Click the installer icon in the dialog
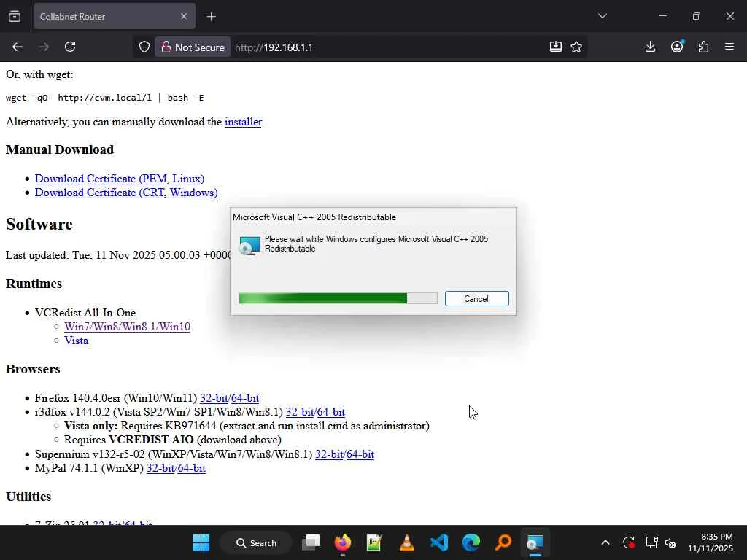The image size is (747, 560). pyautogui.click(x=249, y=246)
